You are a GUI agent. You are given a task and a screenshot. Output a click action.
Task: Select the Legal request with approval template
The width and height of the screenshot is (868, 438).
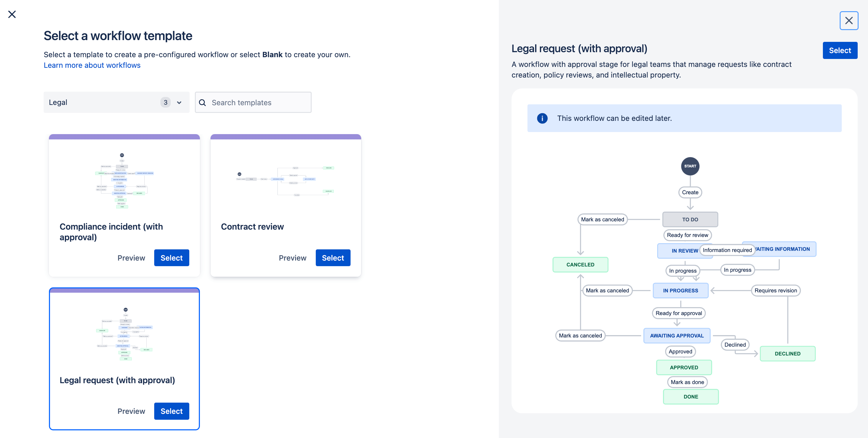click(172, 411)
